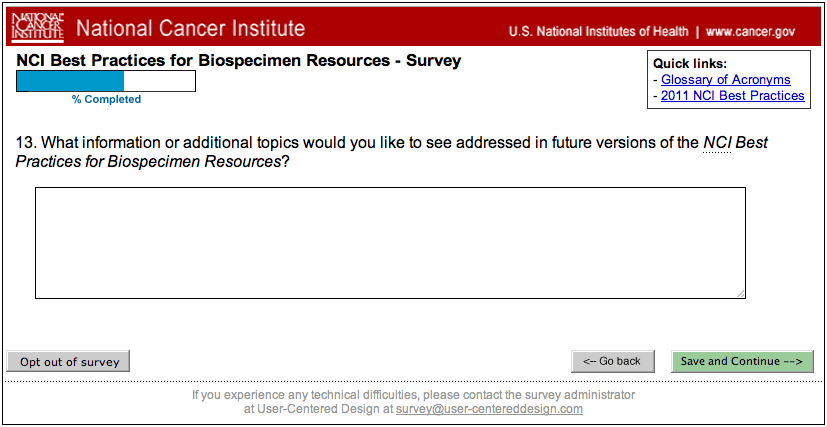827x427 pixels.
Task: Open the Glossary of Acronyms quick link
Action: [725, 80]
